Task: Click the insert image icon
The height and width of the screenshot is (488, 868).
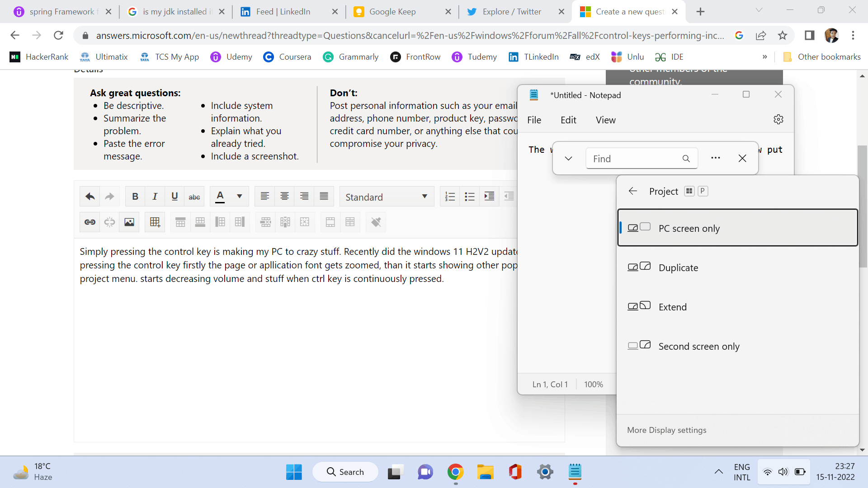Action: 129,222
